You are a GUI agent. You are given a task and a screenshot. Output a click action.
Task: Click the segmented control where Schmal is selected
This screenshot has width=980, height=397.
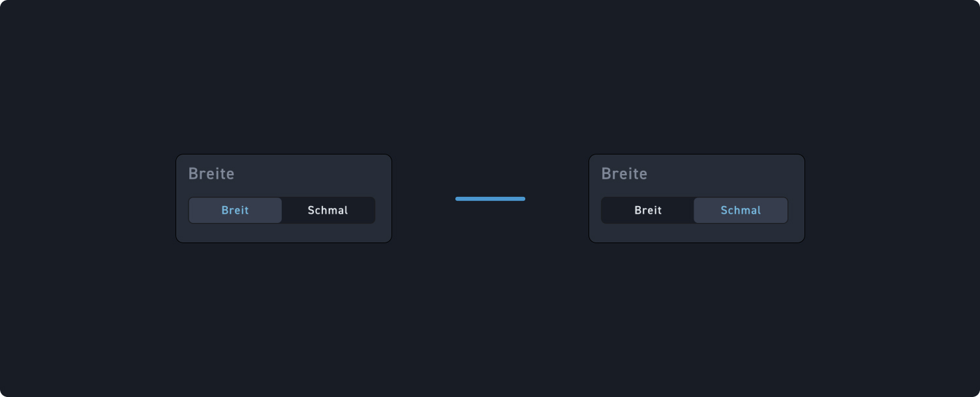[695, 211]
